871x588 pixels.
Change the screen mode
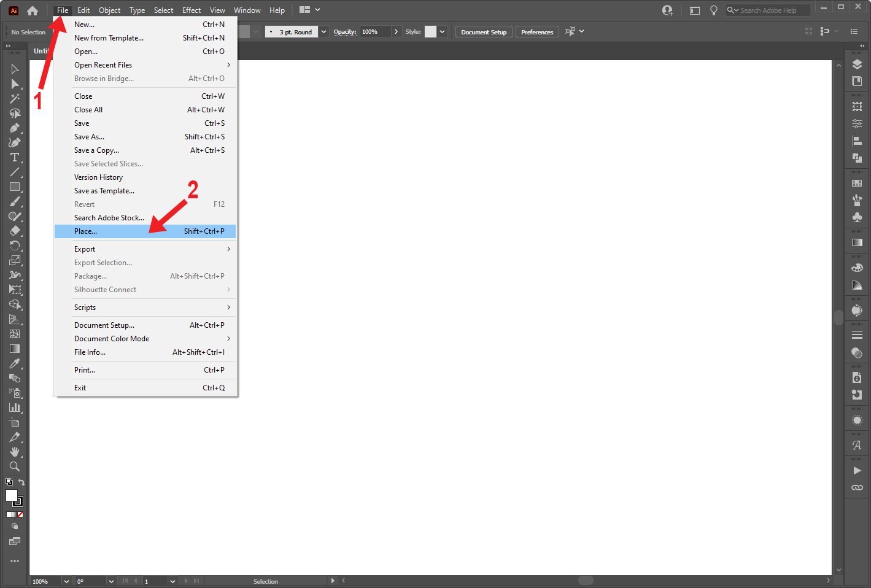point(15,541)
